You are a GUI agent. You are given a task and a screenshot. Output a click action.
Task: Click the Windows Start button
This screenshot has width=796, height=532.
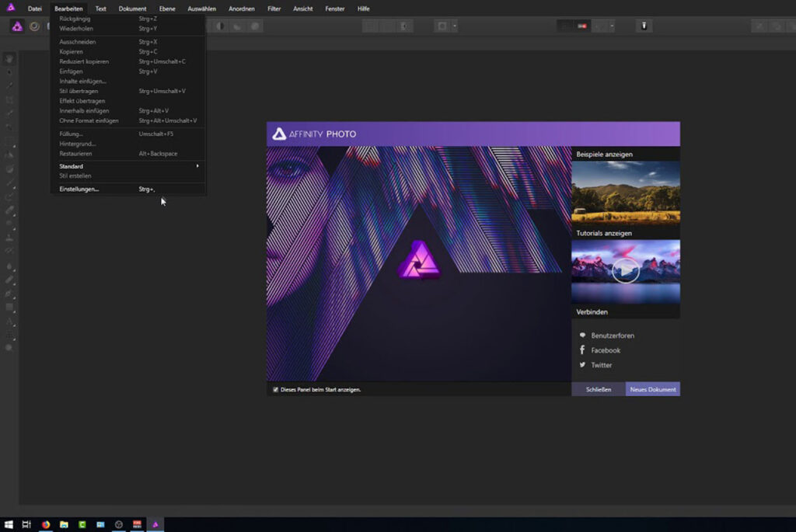coord(9,525)
